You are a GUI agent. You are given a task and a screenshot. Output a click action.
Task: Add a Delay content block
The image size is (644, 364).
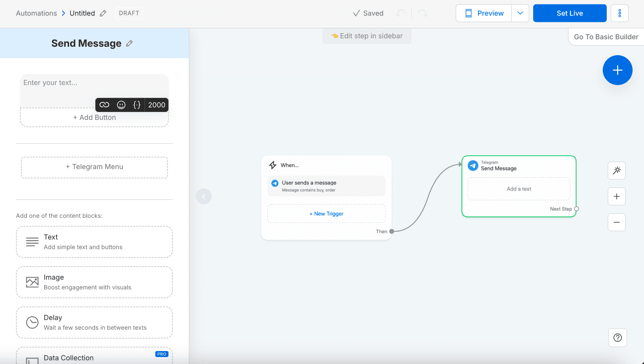click(94, 322)
